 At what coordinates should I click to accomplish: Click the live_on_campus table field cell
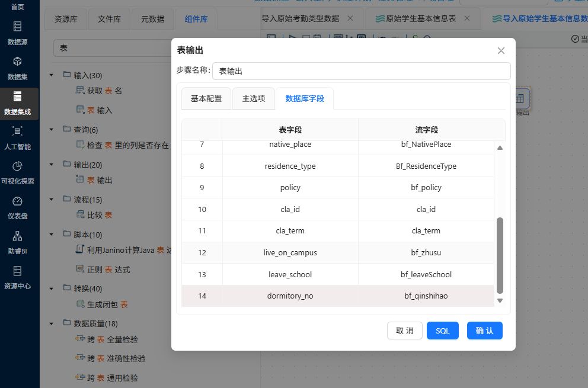(290, 253)
